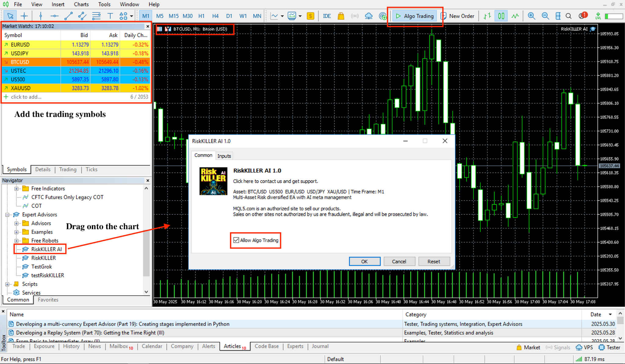Choose the vertical line drawing tool
This screenshot has height=364, width=625.
click(x=41, y=16)
